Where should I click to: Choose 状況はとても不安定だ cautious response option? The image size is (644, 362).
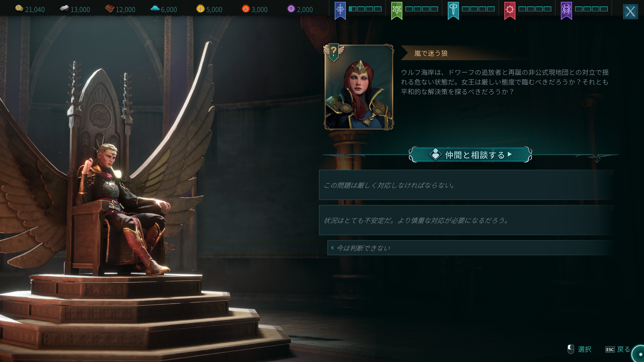point(466,220)
